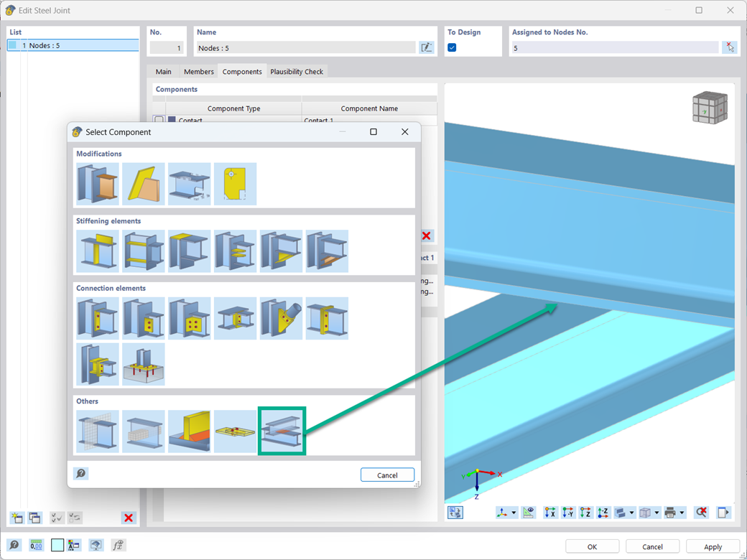Click the Name input field
747x560 pixels.
click(x=306, y=47)
